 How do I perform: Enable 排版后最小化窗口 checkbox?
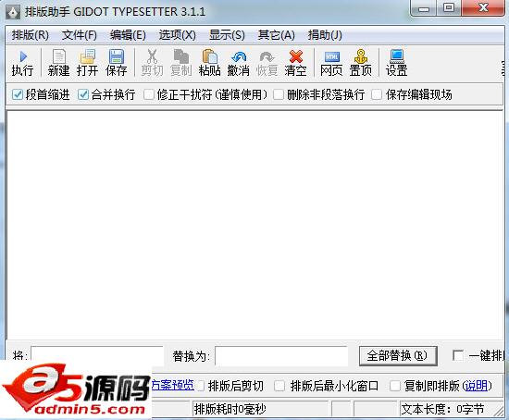pyautogui.click(x=279, y=386)
